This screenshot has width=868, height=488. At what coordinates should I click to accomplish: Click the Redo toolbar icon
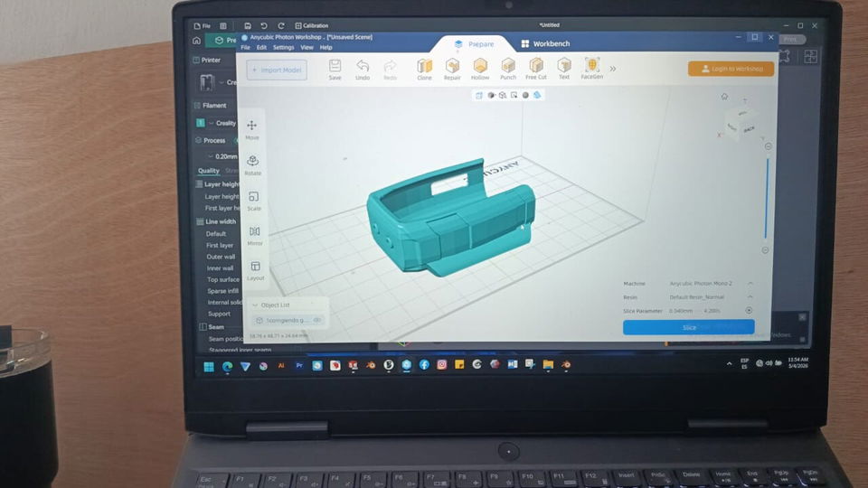click(x=391, y=70)
